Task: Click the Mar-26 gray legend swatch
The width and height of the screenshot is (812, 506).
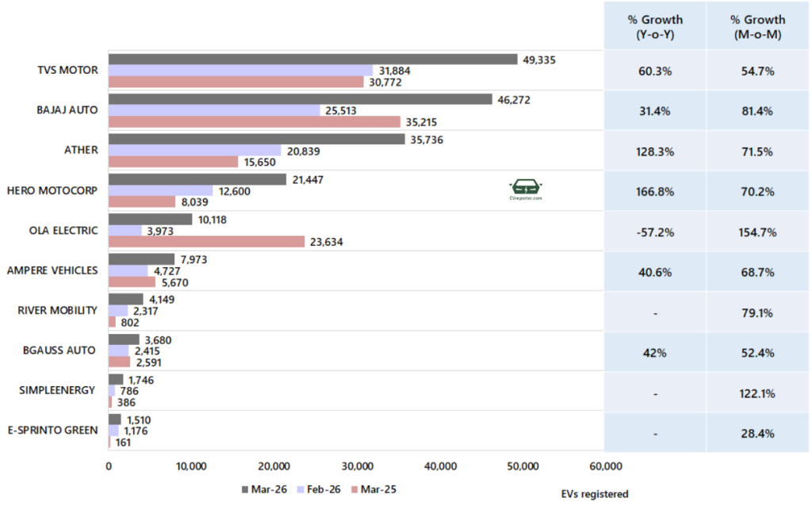Action: (244, 489)
